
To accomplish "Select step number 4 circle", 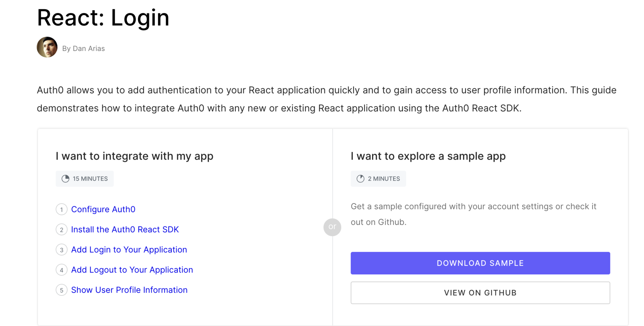I will point(62,270).
